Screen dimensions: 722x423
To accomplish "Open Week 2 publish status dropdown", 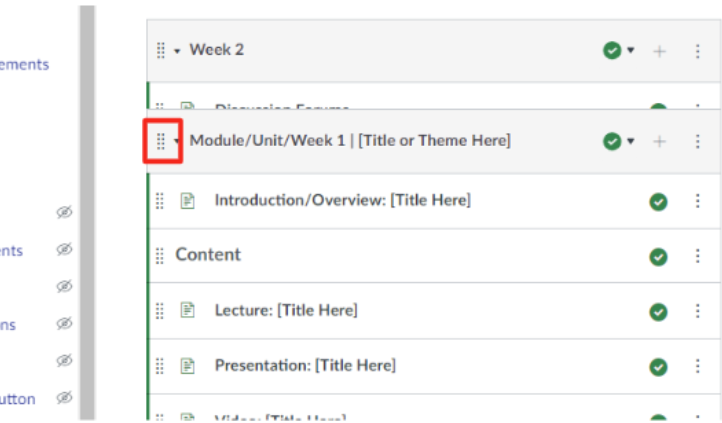I will [x=618, y=51].
